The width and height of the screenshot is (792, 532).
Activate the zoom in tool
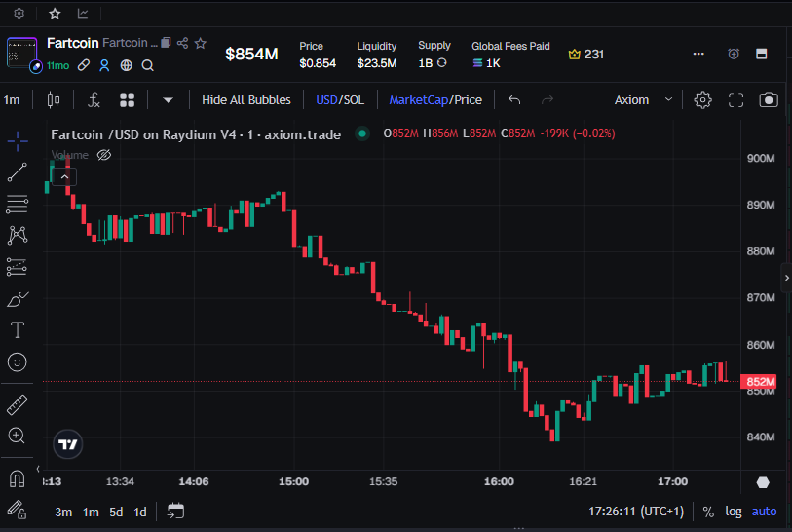[x=18, y=436]
